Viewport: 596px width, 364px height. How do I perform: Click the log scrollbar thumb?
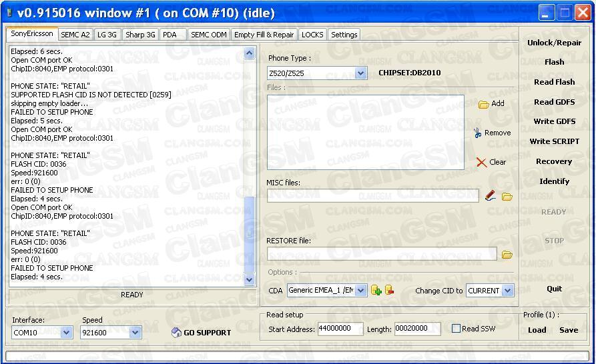pyautogui.click(x=250, y=235)
